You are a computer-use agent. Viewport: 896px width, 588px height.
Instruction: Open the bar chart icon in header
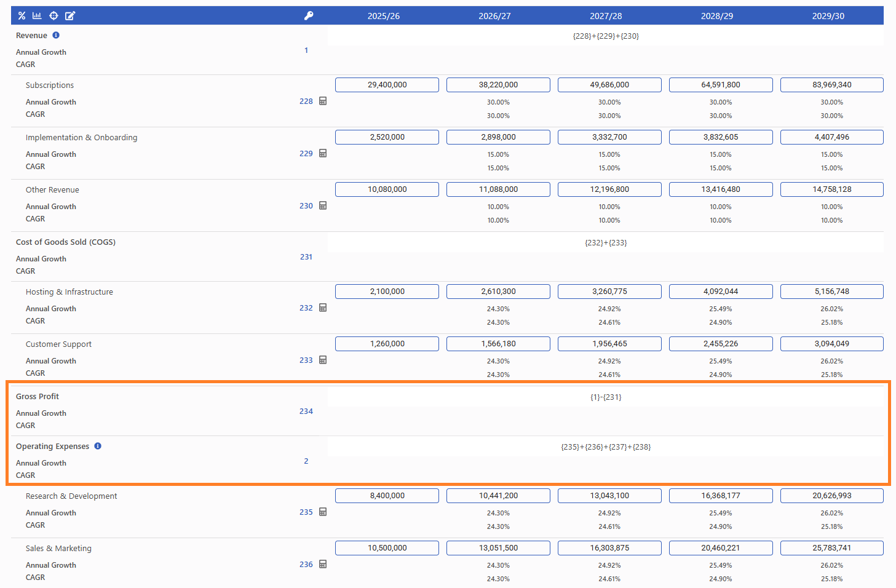tap(37, 16)
